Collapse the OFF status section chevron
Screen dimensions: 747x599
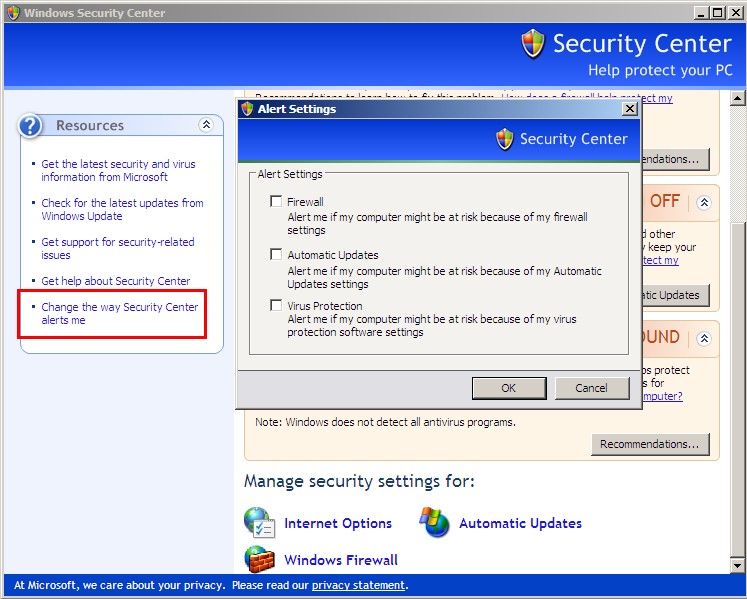click(704, 203)
